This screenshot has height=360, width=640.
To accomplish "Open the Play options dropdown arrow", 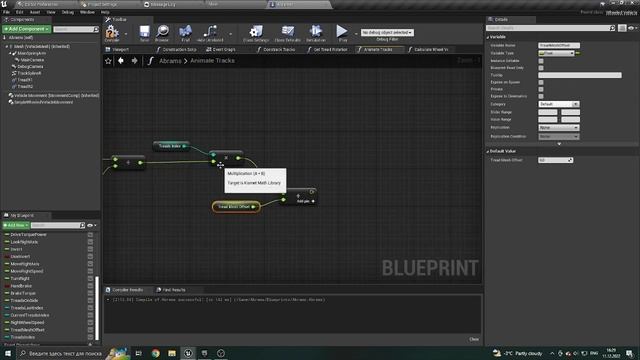I will pos(356,34).
